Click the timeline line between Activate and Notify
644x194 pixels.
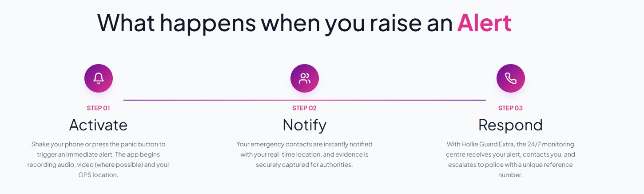(207, 100)
